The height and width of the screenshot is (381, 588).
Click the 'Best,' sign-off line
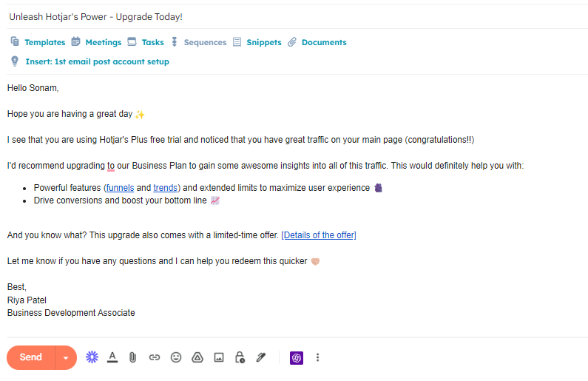pos(17,287)
